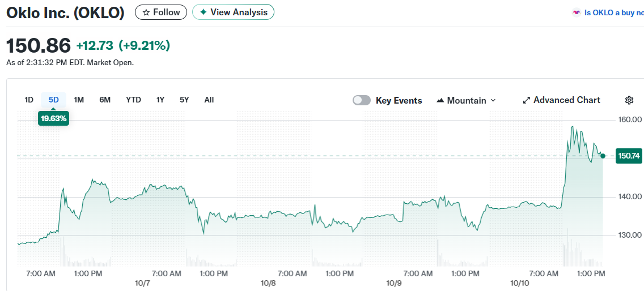Show the 5Y price range
This screenshot has width=644, height=291.
pos(184,100)
